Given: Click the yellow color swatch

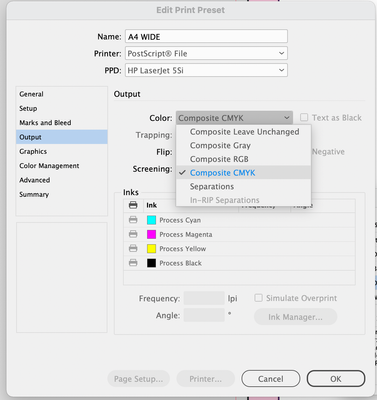Looking at the screenshot, I should point(151,249).
